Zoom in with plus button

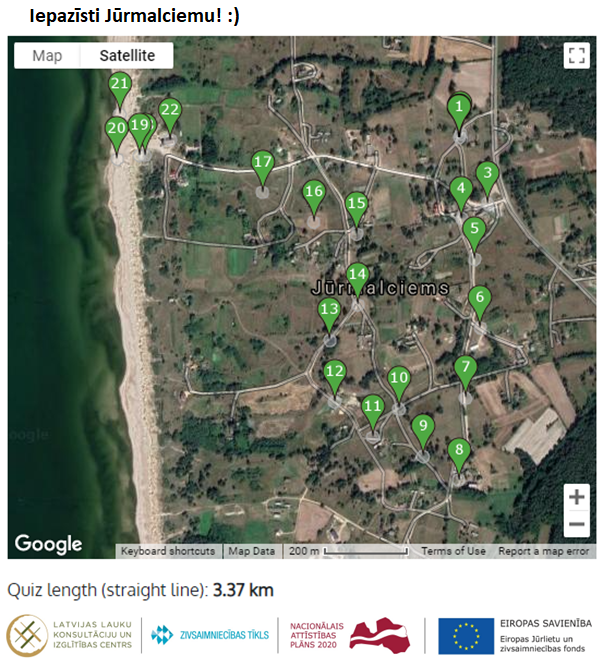pyautogui.click(x=576, y=497)
